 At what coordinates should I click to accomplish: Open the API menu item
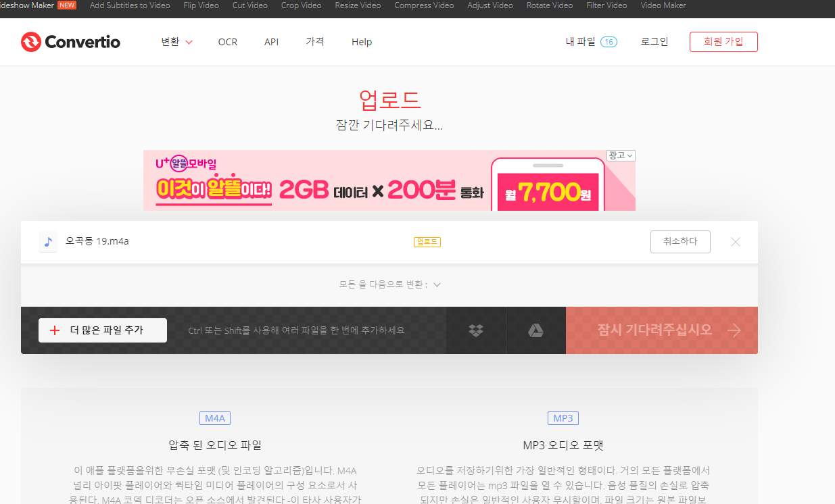(271, 42)
